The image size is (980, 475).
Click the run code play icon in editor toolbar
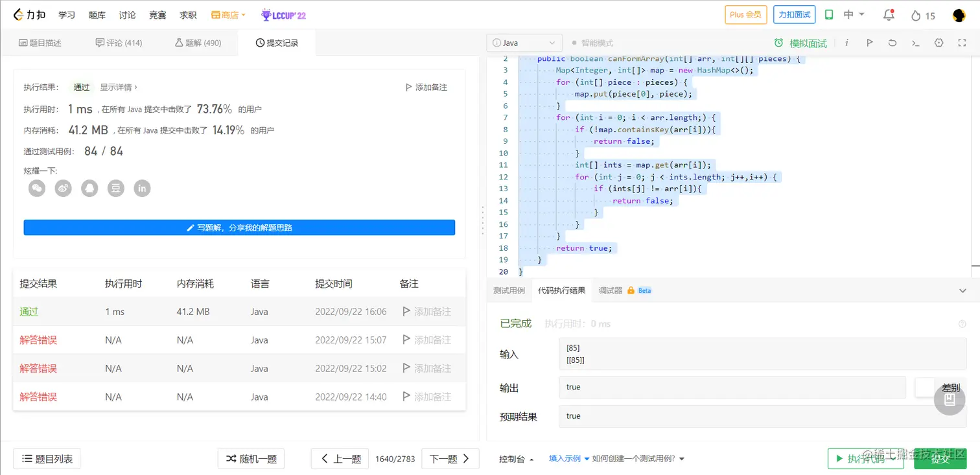point(870,43)
